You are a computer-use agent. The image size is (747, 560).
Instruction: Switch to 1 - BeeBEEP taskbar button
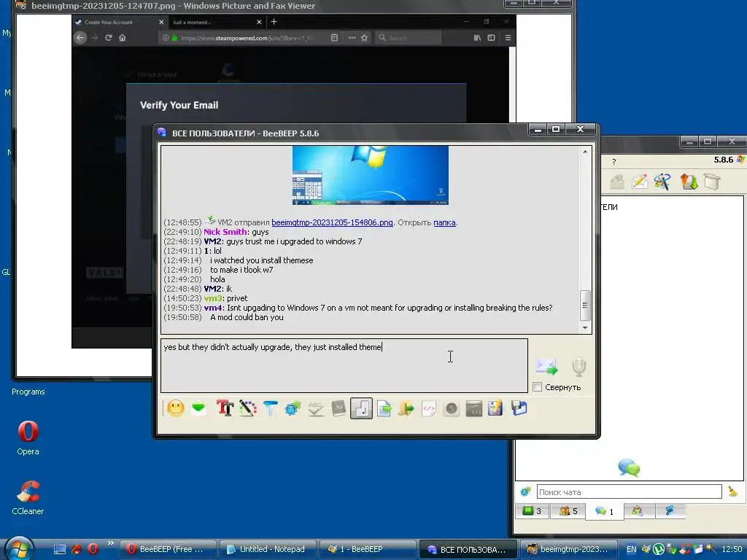coord(367,549)
